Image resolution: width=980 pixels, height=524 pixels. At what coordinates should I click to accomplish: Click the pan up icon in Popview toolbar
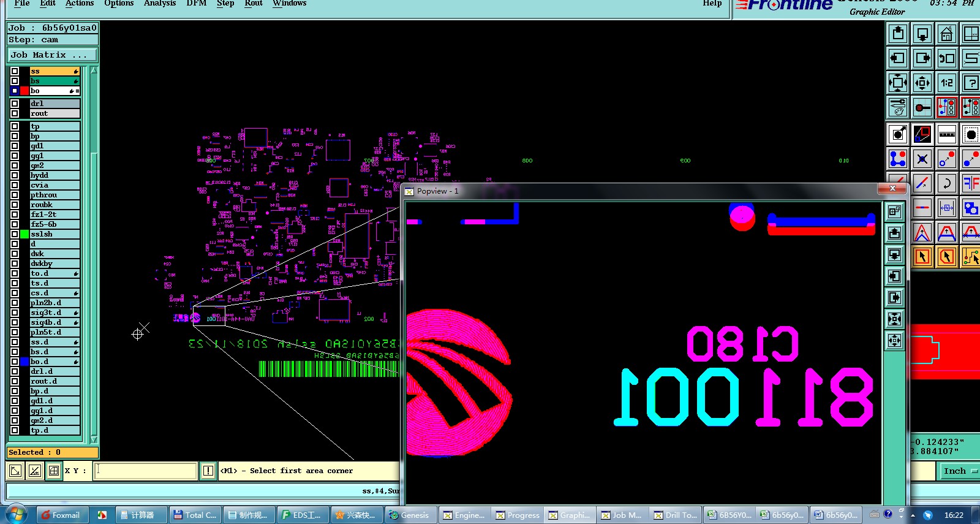pyautogui.click(x=895, y=233)
